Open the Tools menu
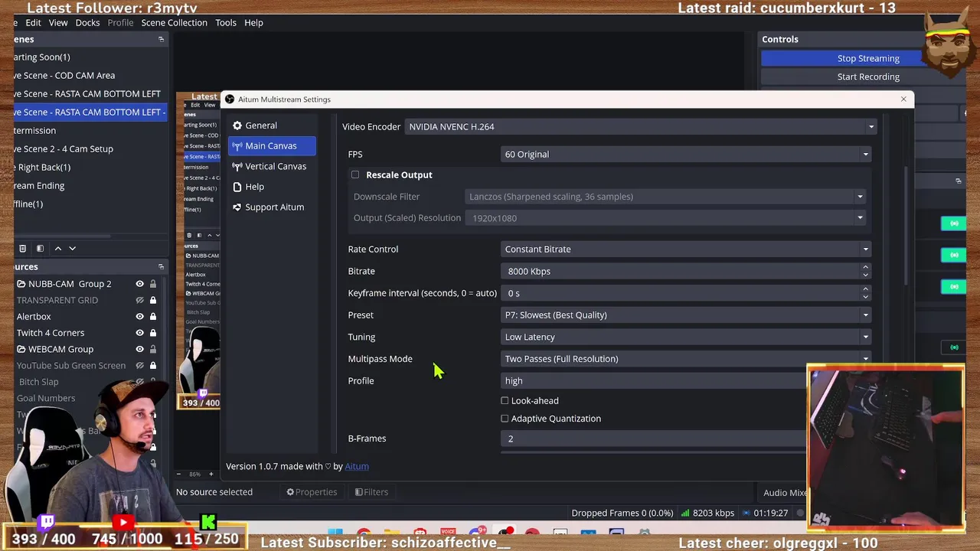 [226, 22]
